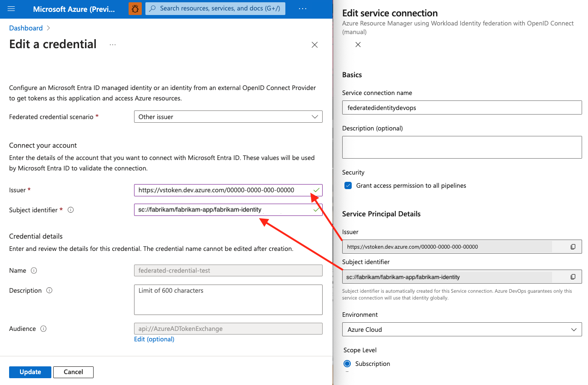Image resolution: width=588 pixels, height=385 pixels.
Task: Focus the Search resources, services, and docs box
Action: [215, 8]
